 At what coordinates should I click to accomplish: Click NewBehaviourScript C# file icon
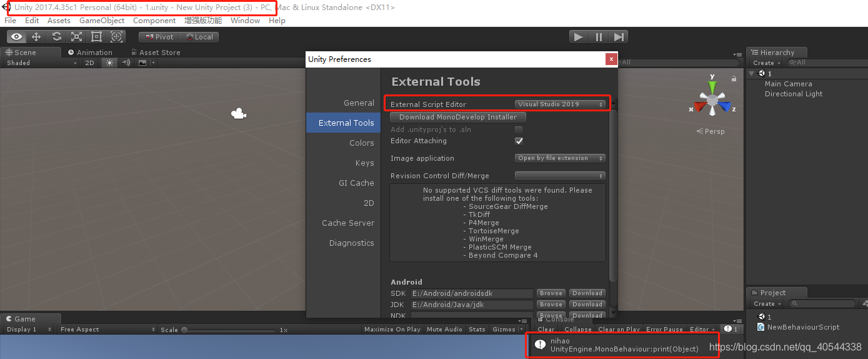pyautogui.click(x=761, y=327)
